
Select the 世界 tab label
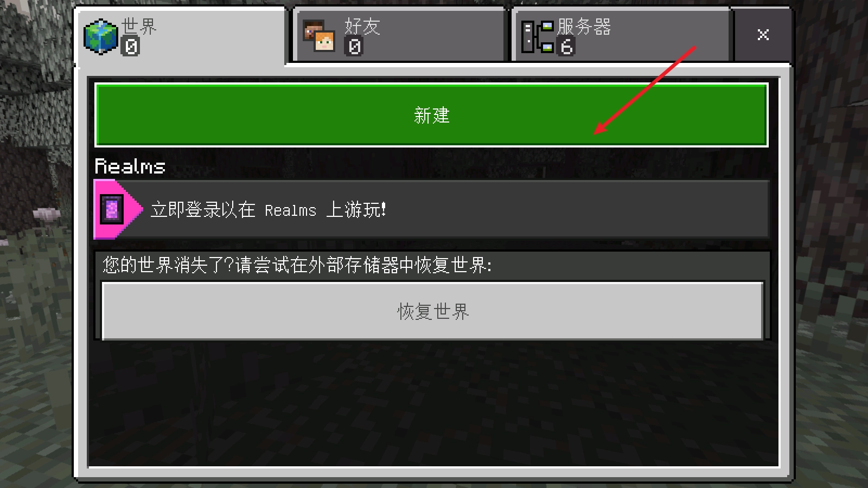(139, 25)
